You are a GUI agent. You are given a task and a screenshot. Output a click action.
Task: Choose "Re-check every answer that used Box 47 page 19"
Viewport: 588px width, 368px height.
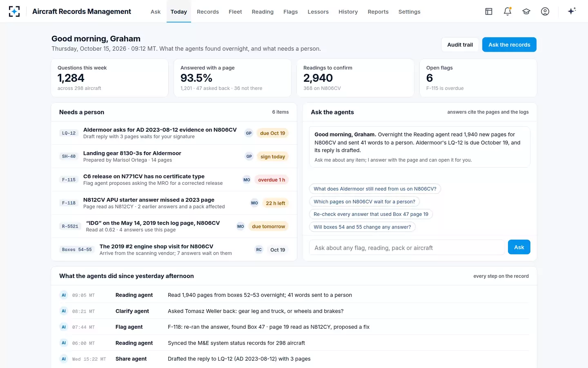(371, 214)
